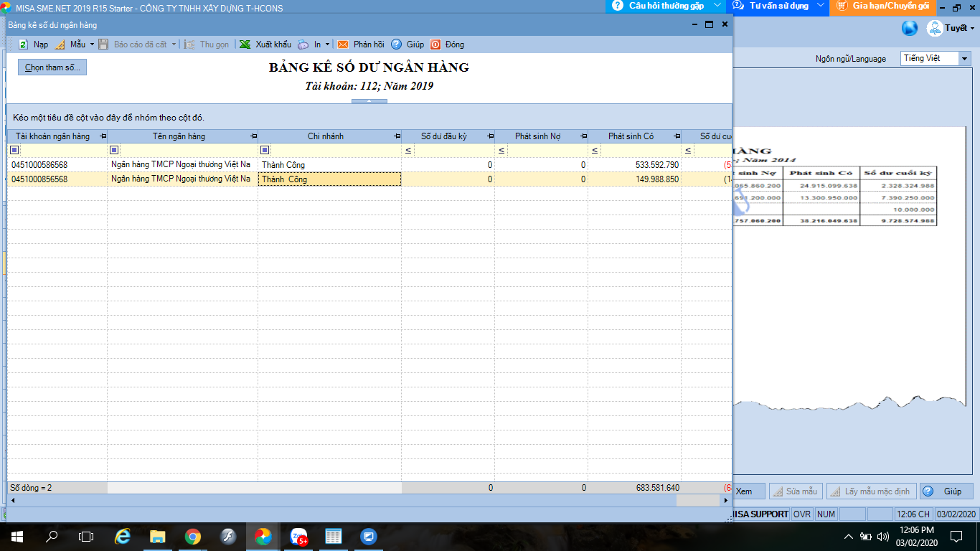Click the Phản hồi envelope icon
This screenshot has height=551, width=980.
click(x=343, y=44)
